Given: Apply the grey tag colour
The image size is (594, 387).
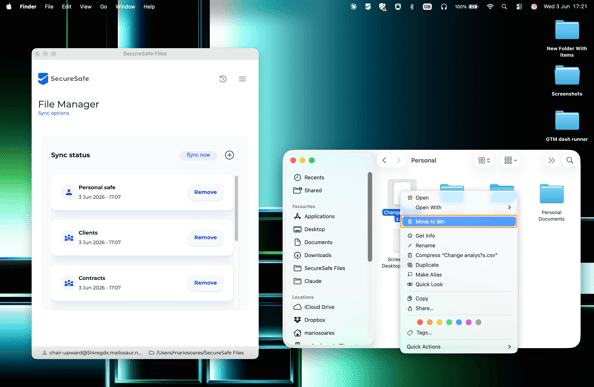Looking at the screenshot, I should (478, 322).
